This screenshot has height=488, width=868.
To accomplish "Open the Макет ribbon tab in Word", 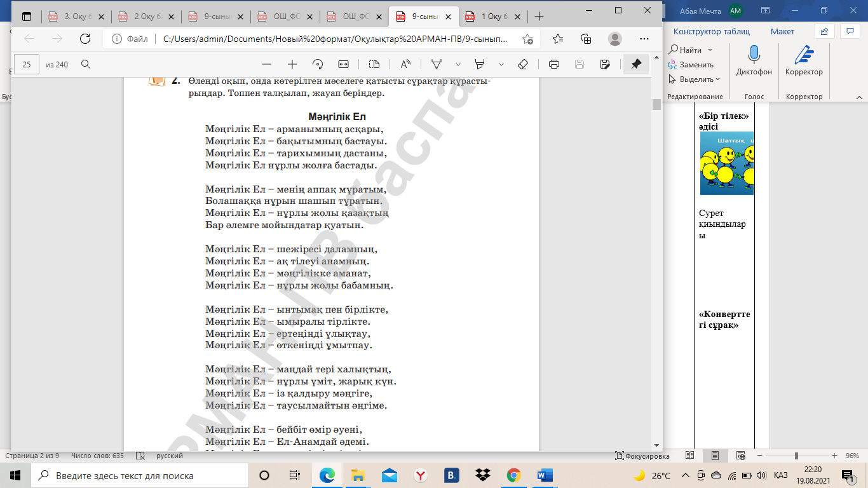I will point(782,31).
